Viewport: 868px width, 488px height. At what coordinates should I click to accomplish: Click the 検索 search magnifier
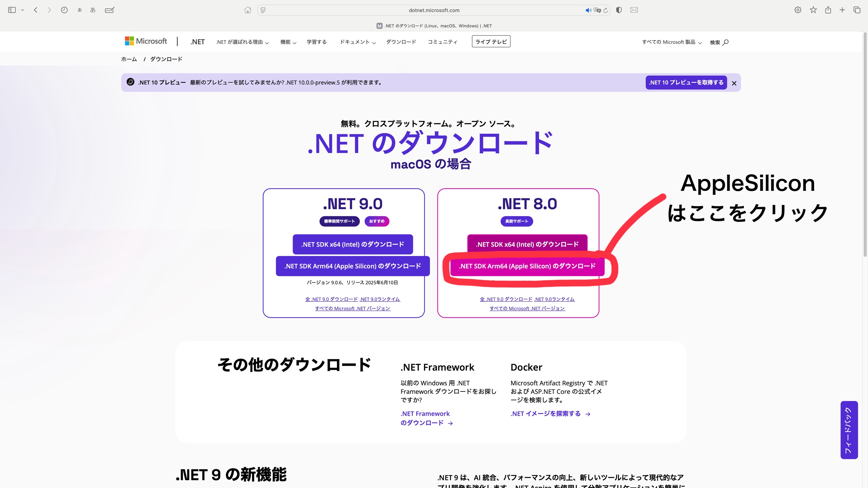719,42
